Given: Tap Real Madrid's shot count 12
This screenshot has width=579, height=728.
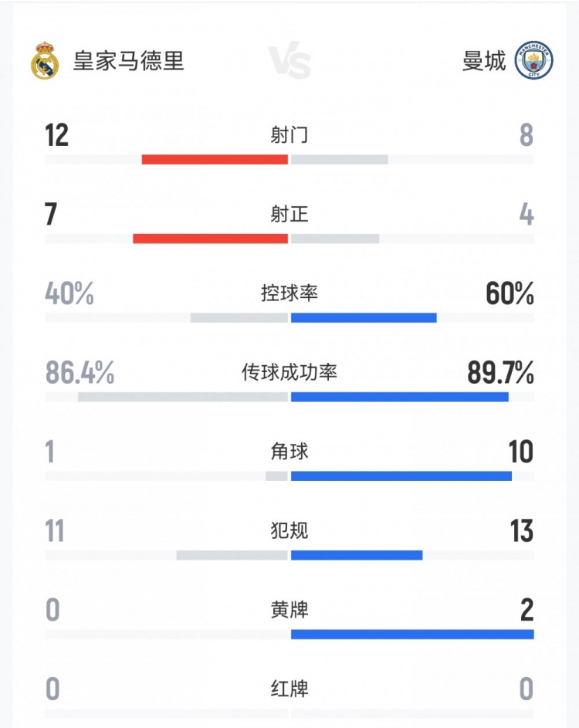Looking at the screenshot, I should coord(57,136).
